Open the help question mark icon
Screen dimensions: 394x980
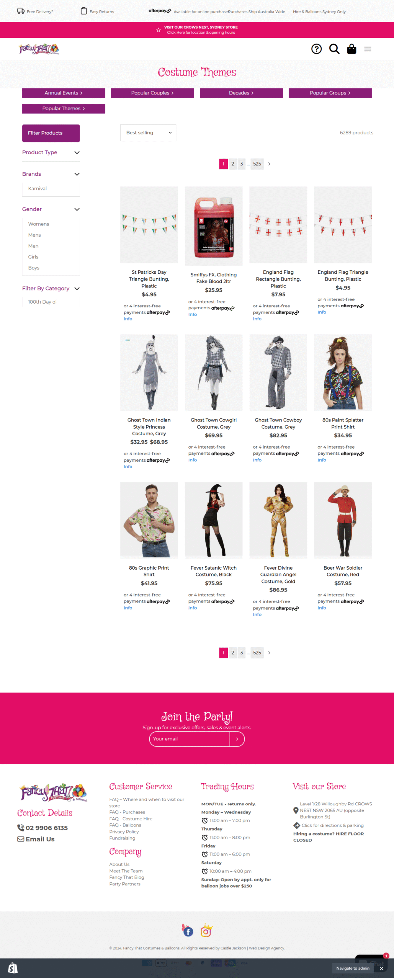coord(316,49)
